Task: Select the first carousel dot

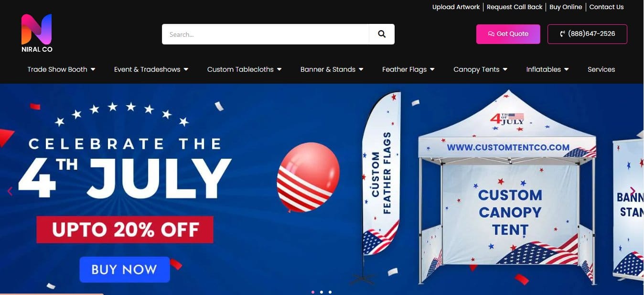Action: click(313, 292)
